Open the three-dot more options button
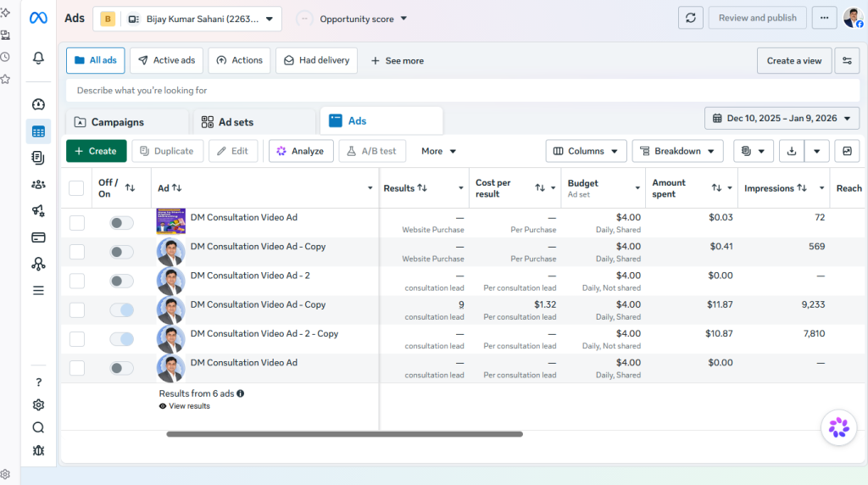This screenshot has height=485, width=868. 824,18
